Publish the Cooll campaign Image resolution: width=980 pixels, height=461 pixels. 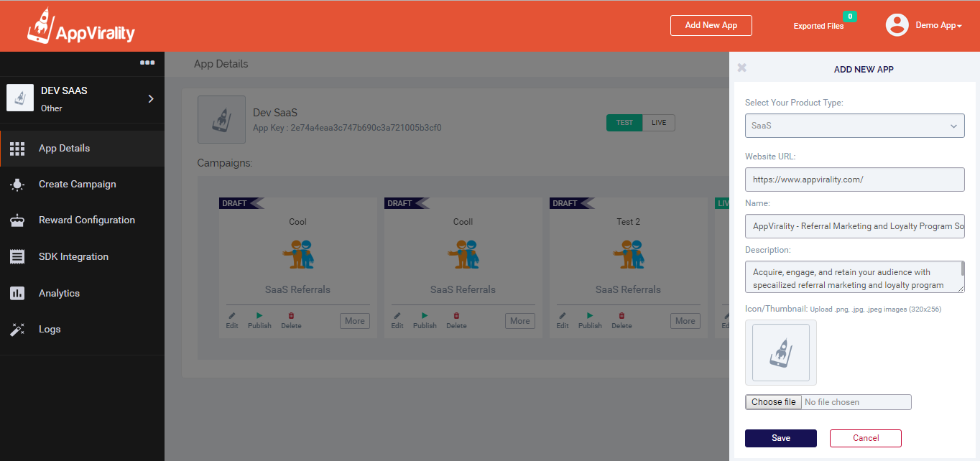(x=425, y=320)
